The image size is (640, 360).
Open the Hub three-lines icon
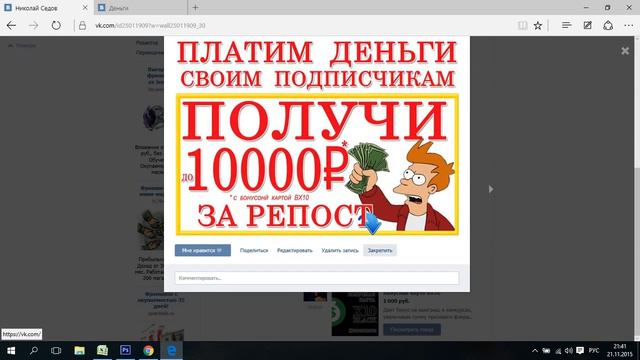tap(566, 25)
